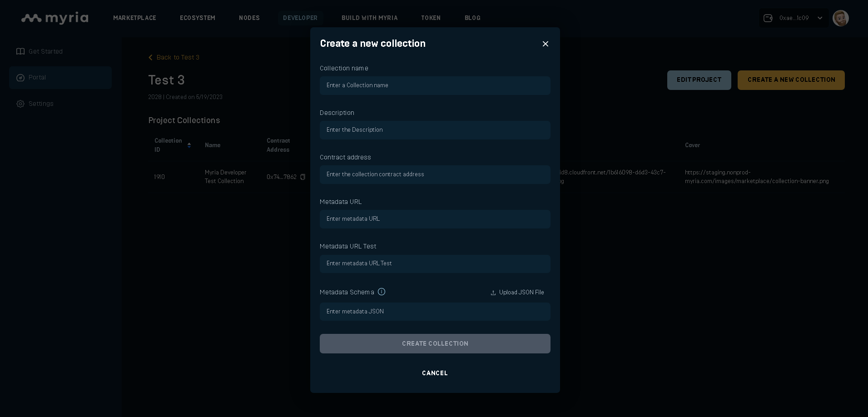Screen dimensions: 868x417
Task: Open the Developer menu item
Action: coord(300,18)
